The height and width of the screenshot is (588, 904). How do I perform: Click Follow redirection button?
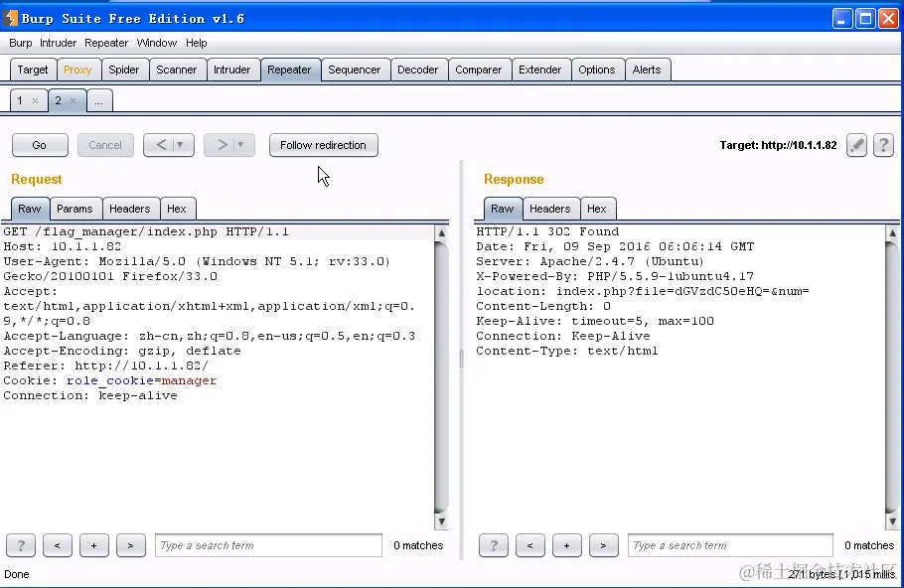pyautogui.click(x=324, y=145)
